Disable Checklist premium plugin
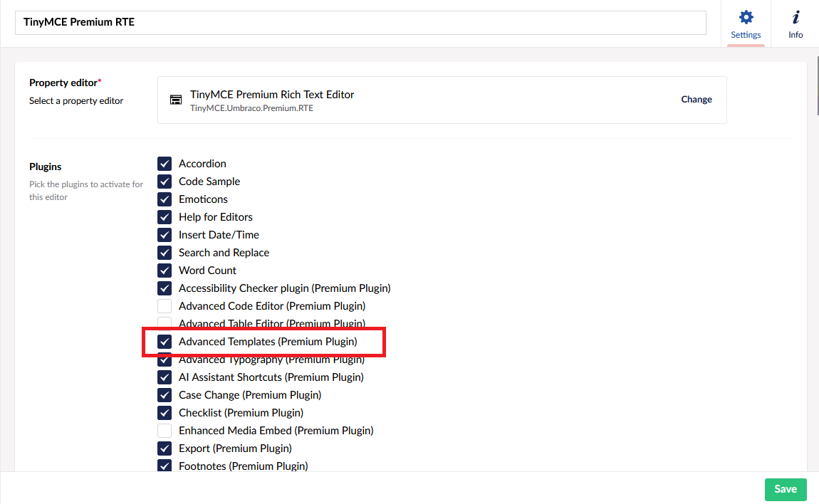 click(165, 413)
